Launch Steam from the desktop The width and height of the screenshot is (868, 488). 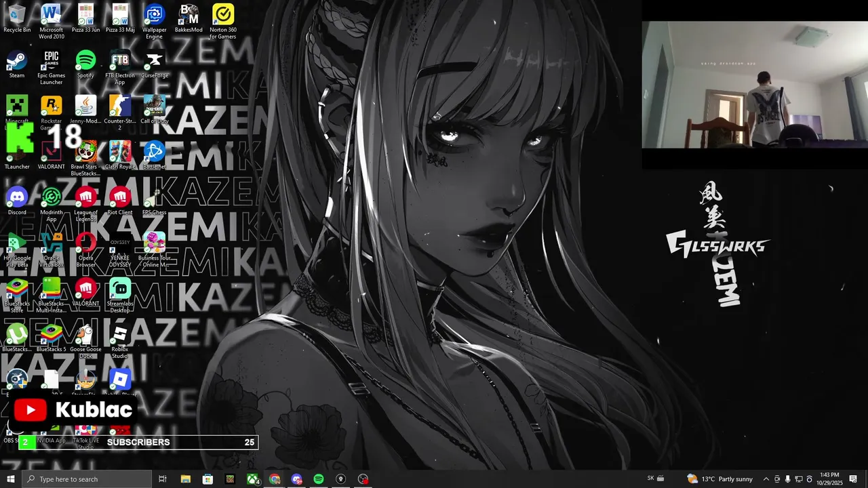click(17, 64)
